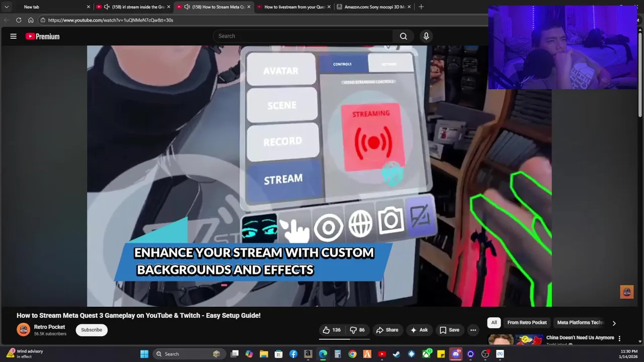Close the New tab browser tab
644x362 pixels.
point(89,7)
